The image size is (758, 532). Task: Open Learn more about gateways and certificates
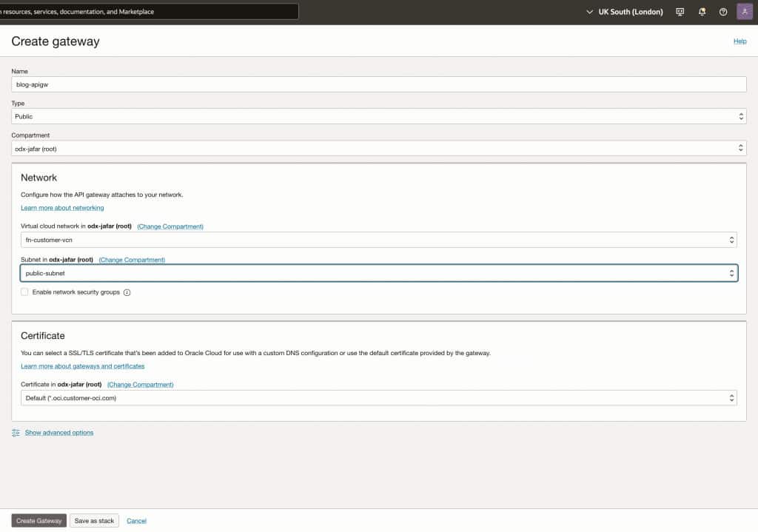pos(83,366)
